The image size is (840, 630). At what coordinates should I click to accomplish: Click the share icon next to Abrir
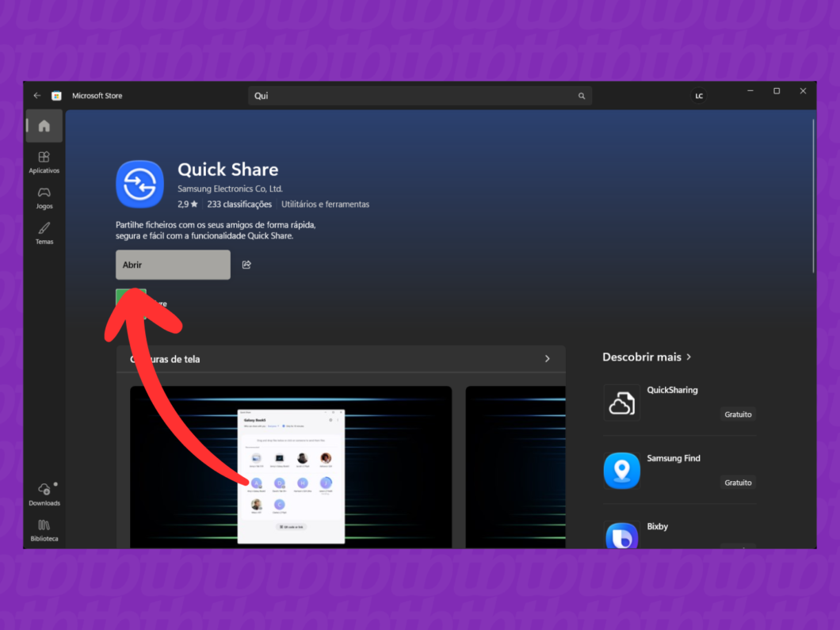(x=246, y=265)
